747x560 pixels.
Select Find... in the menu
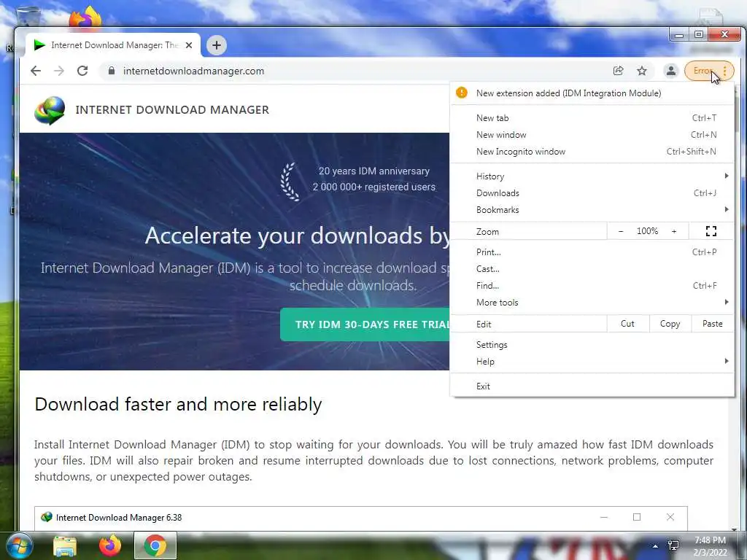592,286
